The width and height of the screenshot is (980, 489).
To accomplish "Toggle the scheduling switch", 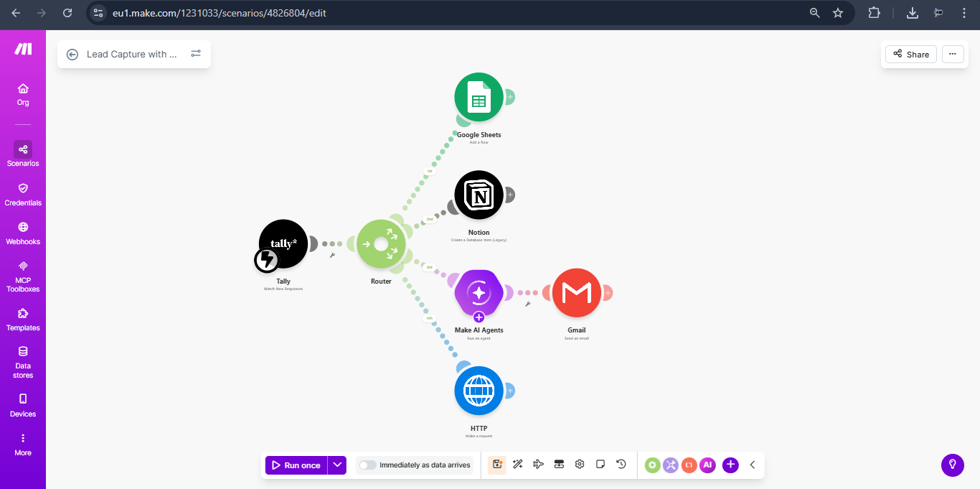I will [367, 465].
